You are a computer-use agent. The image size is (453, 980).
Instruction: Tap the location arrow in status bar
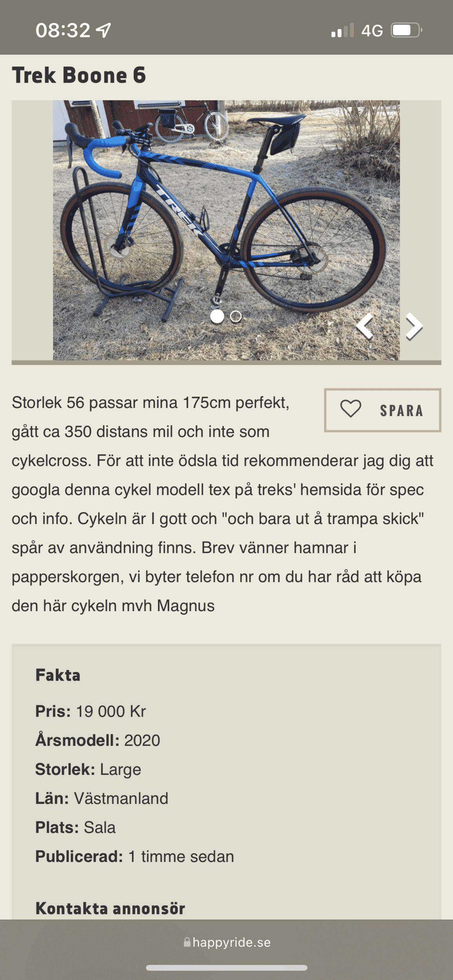pyautogui.click(x=104, y=30)
